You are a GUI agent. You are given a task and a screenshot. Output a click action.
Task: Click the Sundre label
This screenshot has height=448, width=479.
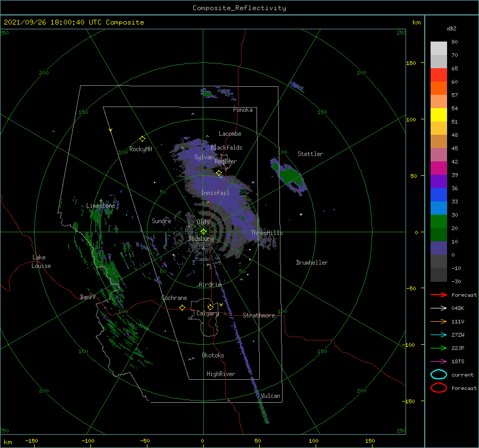pos(161,221)
